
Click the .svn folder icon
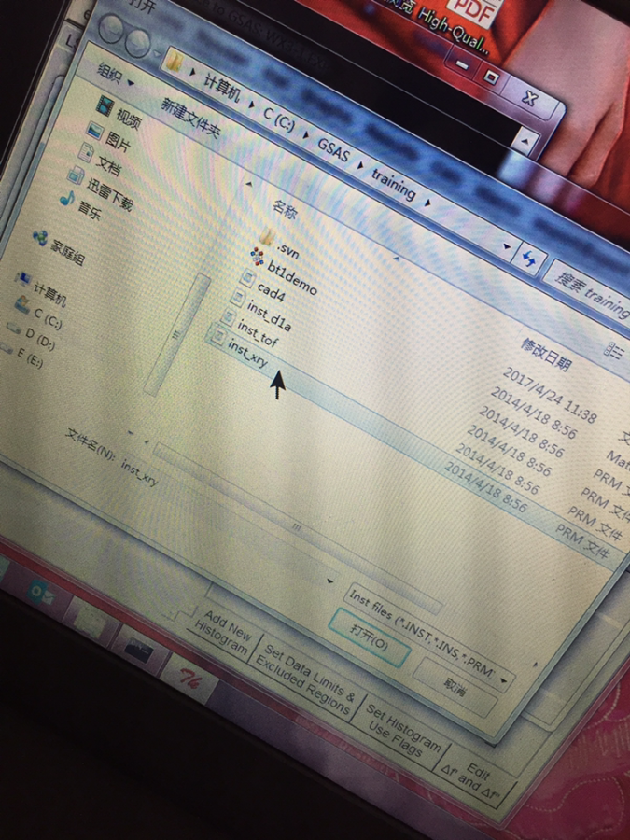(266, 236)
